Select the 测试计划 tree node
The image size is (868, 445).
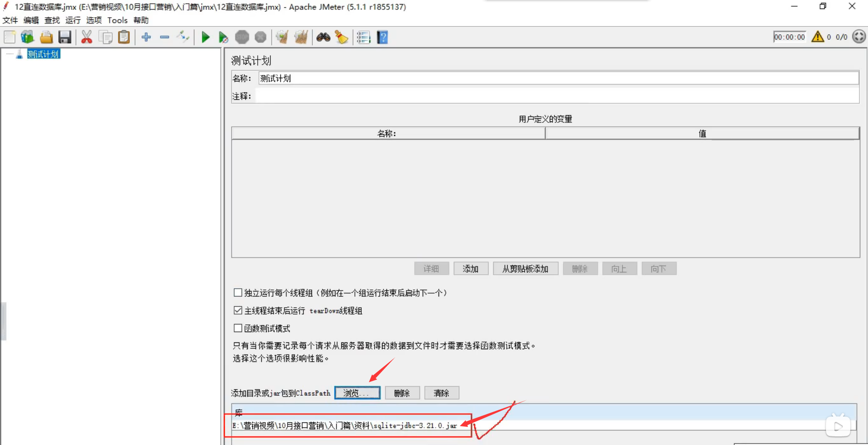(x=43, y=54)
